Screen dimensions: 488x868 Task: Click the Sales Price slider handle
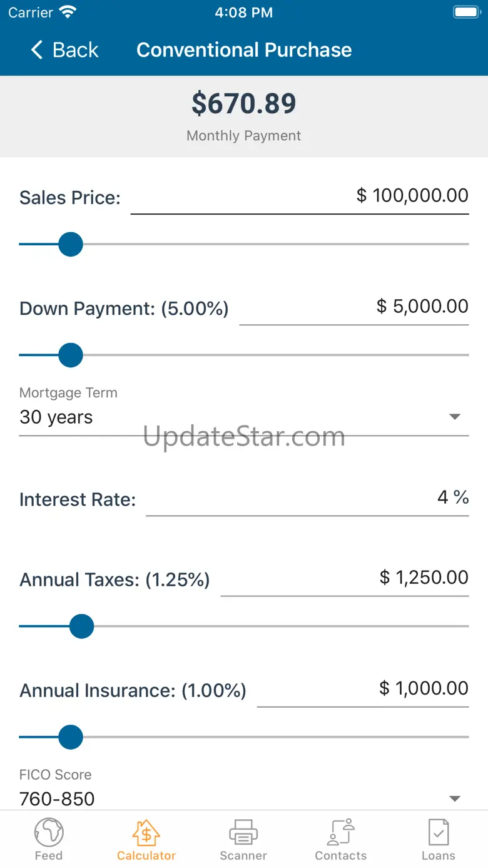(71, 244)
